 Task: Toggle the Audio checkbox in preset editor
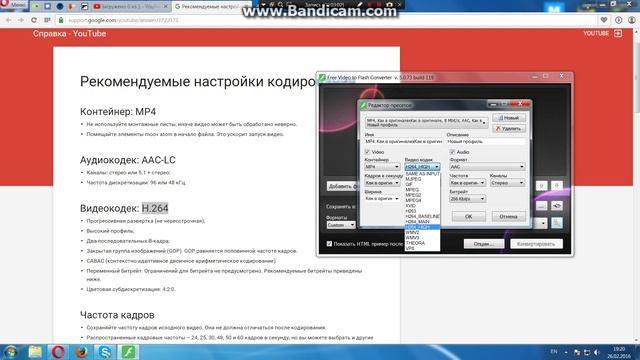452,152
